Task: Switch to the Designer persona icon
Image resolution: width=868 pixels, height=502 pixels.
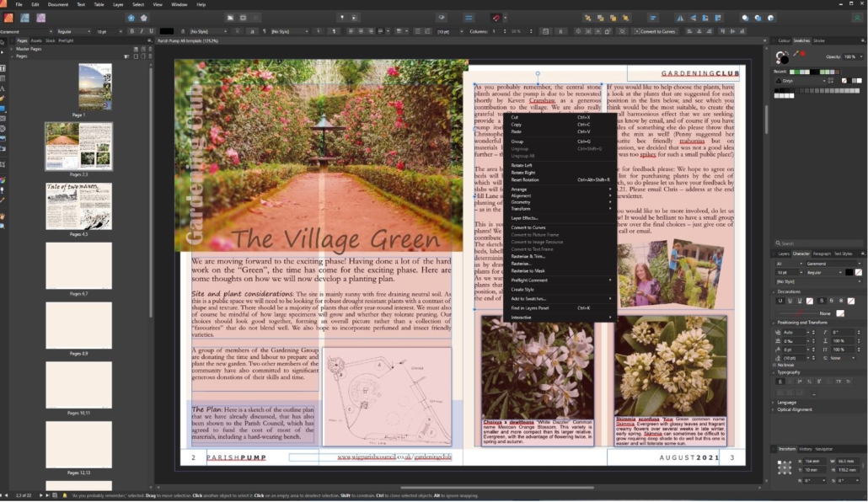Action: 25,18
